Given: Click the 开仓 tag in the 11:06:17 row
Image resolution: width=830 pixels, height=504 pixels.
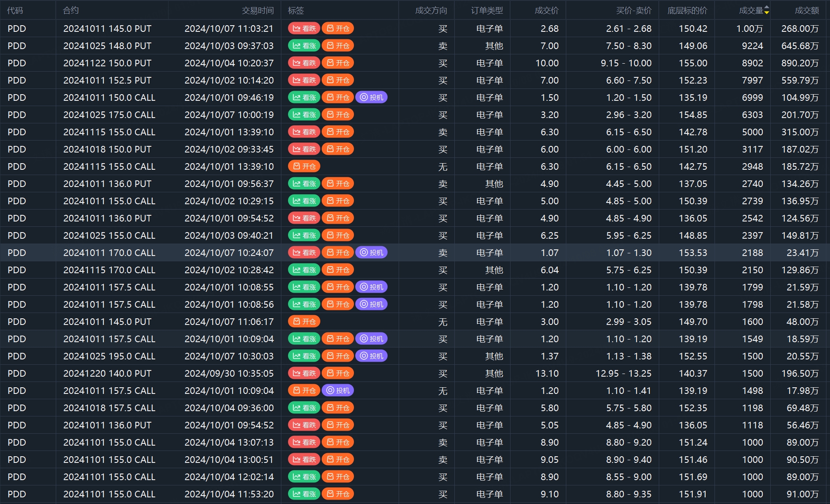Looking at the screenshot, I should click(304, 321).
